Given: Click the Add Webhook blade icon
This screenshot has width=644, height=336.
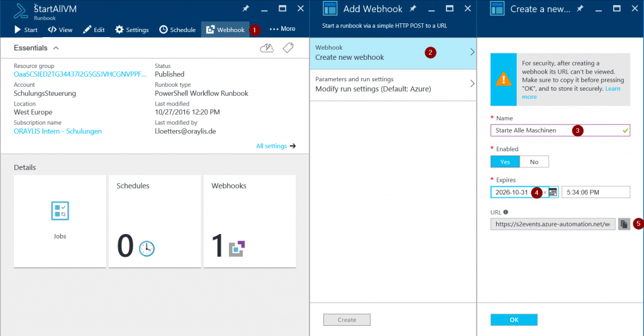Looking at the screenshot, I should (x=330, y=9).
